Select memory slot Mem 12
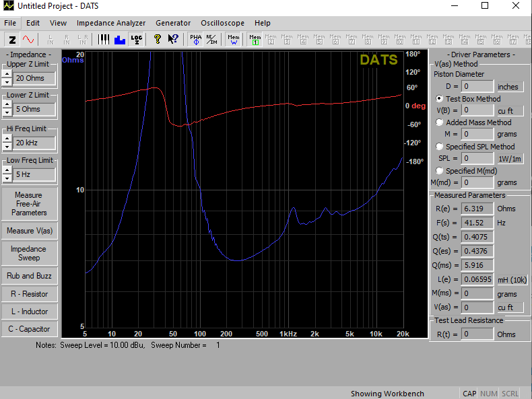Image resolution: width=532 pixels, height=399 pixels. point(432,40)
